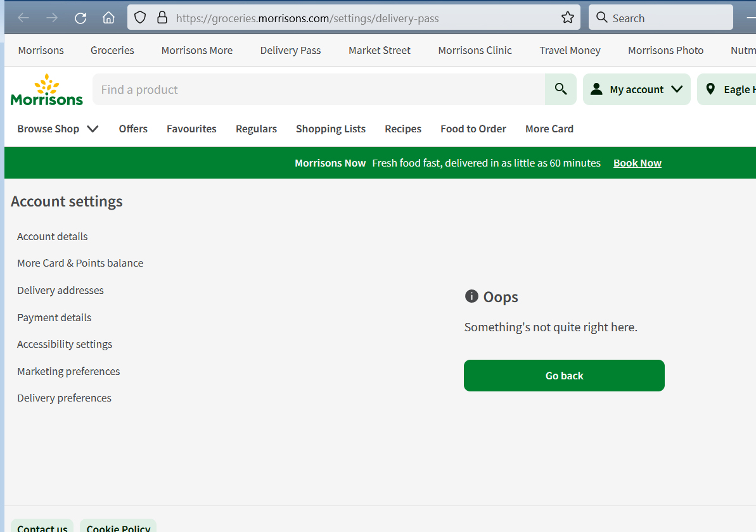The image size is (756, 532).
Task: Open the tracking protection shield icon
Action: pos(140,18)
